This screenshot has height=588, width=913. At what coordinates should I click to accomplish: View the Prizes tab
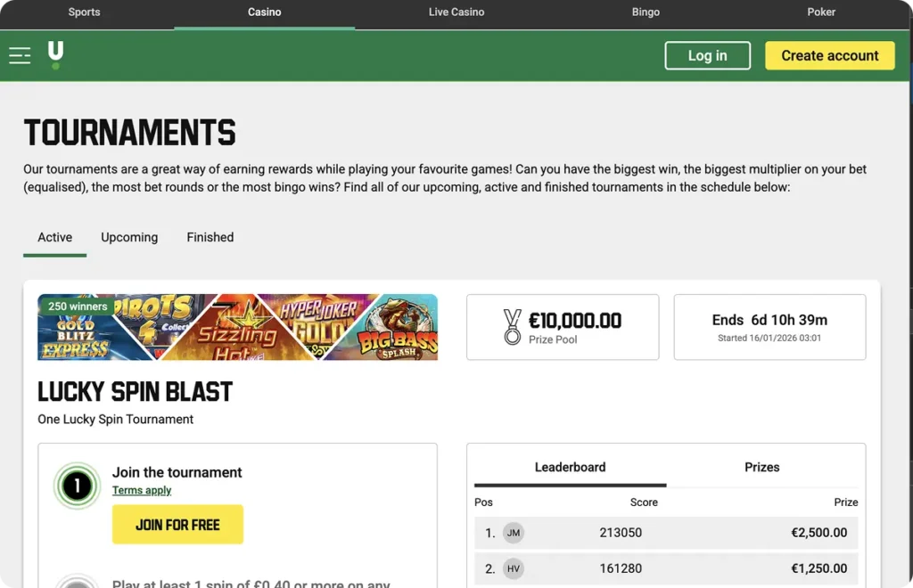point(762,467)
